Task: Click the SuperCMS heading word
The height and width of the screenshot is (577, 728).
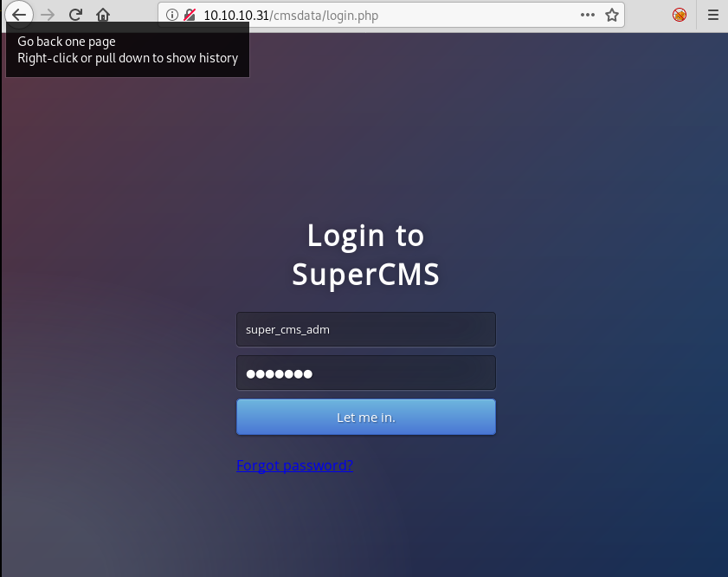Action: click(x=365, y=274)
